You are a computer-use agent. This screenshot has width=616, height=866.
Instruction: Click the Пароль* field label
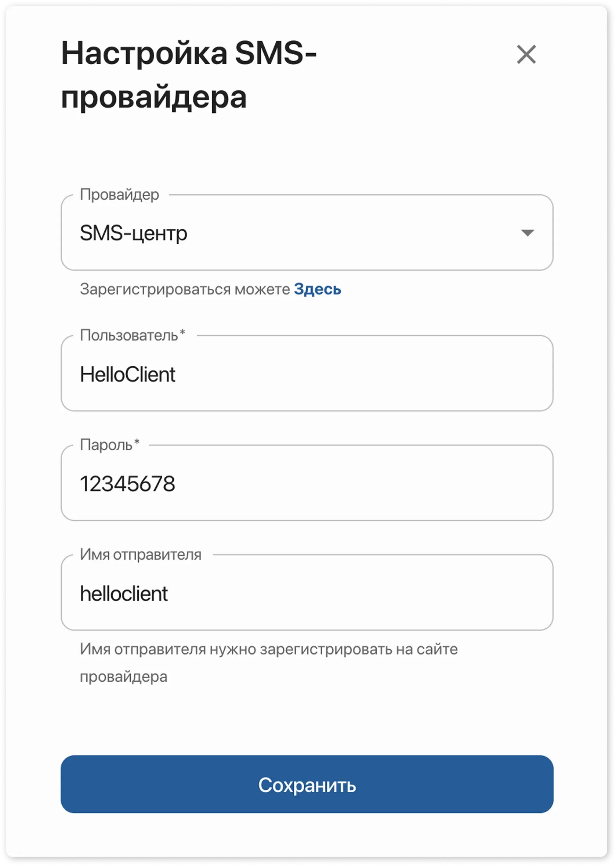coord(110,445)
